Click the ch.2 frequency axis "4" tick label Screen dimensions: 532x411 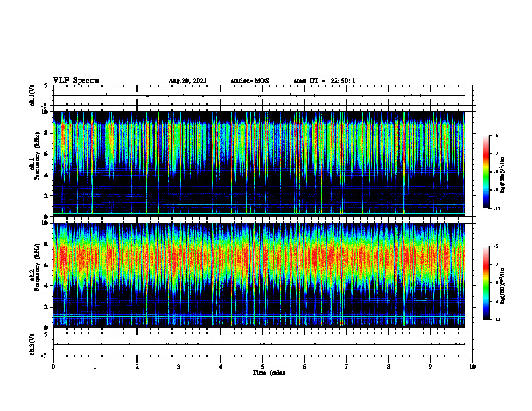coord(47,286)
